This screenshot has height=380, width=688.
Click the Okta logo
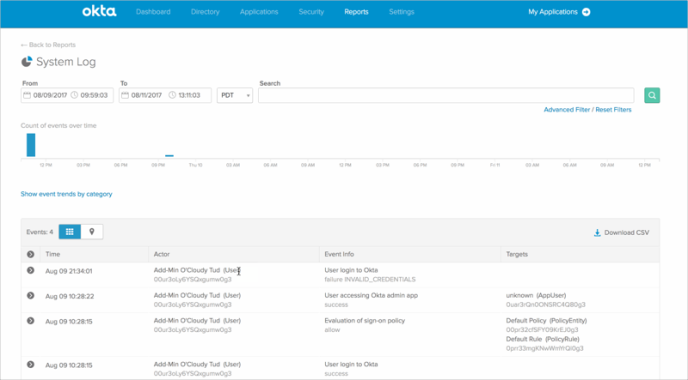(x=99, y=11)
